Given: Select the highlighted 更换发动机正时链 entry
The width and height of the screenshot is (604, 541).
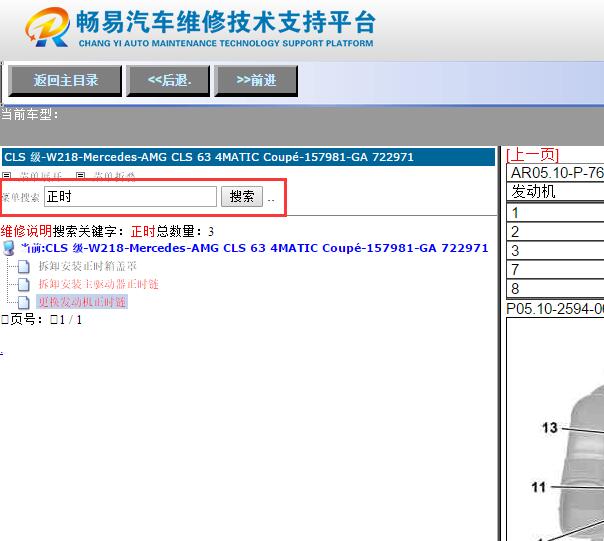Looking at the screenshot, I should click(x=82, y=302).
